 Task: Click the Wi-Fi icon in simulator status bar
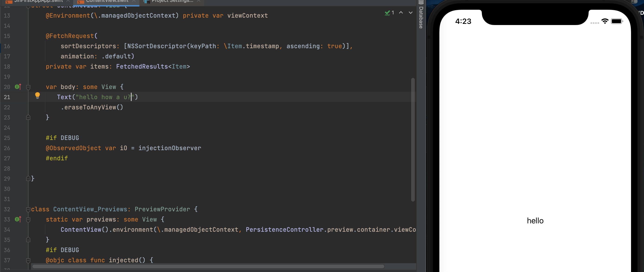(x=605, y=21)
